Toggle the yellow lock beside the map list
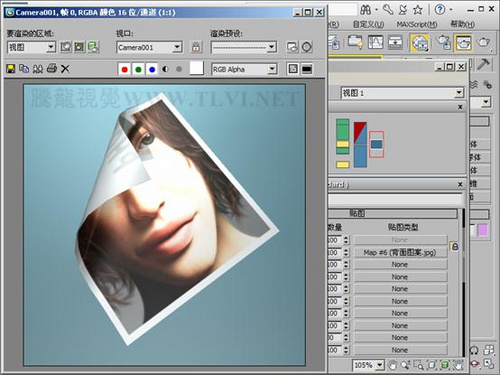500x375 pixels. tap(455, 247)
